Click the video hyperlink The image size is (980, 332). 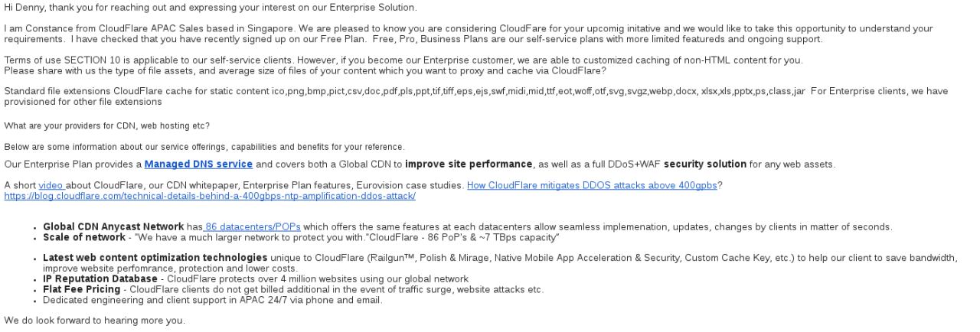tap(51, 185)
